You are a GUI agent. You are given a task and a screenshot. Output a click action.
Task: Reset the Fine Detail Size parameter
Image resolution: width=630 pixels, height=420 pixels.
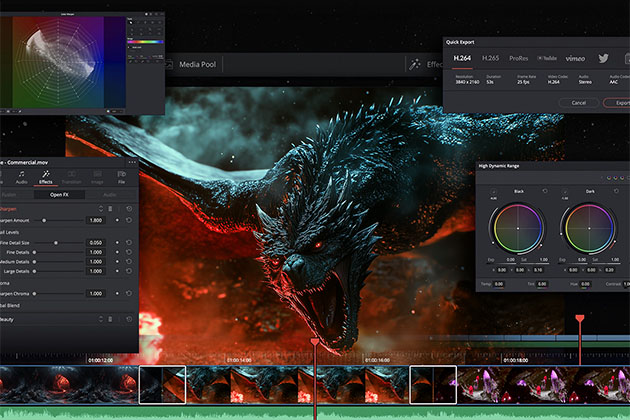[129, 243]
